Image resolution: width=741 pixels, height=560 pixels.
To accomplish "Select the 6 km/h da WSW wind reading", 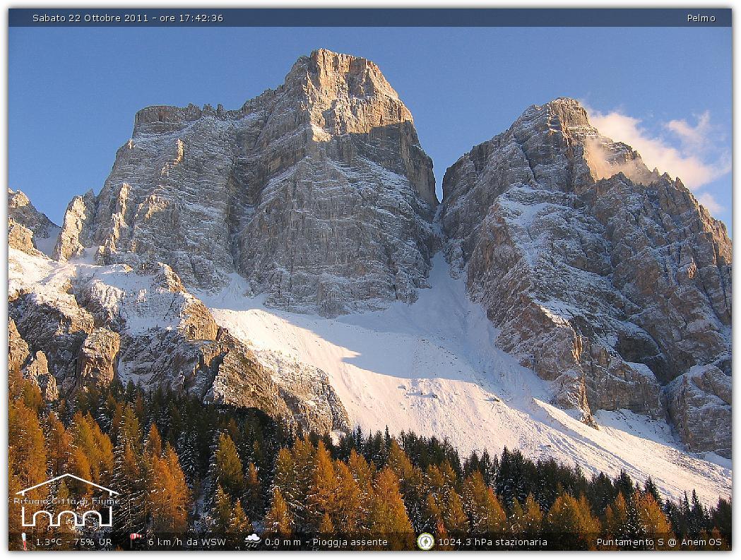I will (x=187, y=542).
